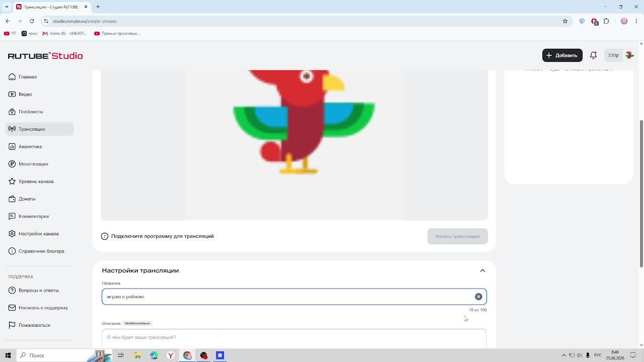Click the parrot stream preview image
The height and width of the screenshot is (362, 644).
click(294, 145)
